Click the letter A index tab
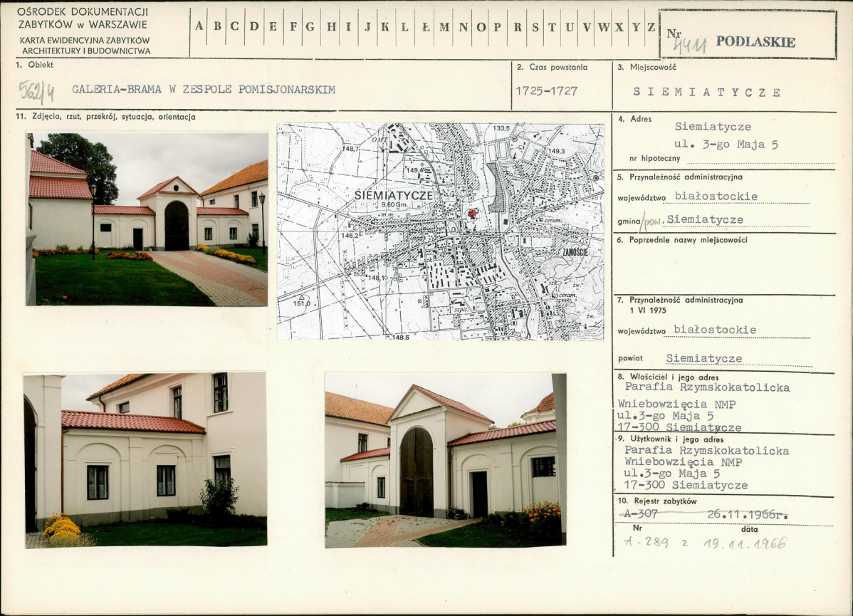This screenshot has width=853, height=616. pos(199,26)
